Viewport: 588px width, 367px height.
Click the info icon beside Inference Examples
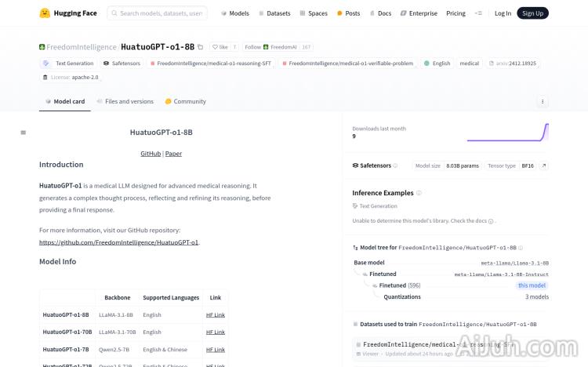[419, 193]
